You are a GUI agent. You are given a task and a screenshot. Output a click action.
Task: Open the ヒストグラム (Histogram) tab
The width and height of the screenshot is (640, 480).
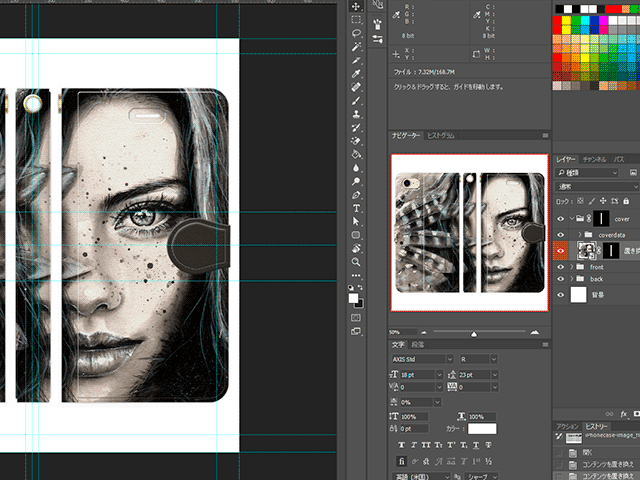point(441,135)
